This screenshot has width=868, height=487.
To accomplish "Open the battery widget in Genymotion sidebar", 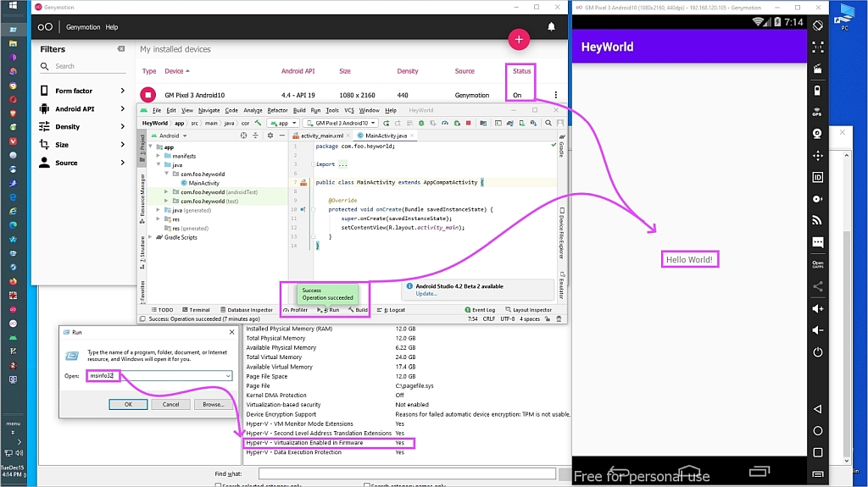I will (818, 91).
